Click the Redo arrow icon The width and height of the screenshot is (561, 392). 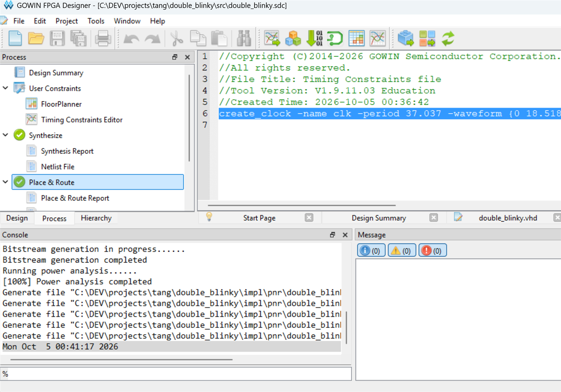tap(152, 39)
